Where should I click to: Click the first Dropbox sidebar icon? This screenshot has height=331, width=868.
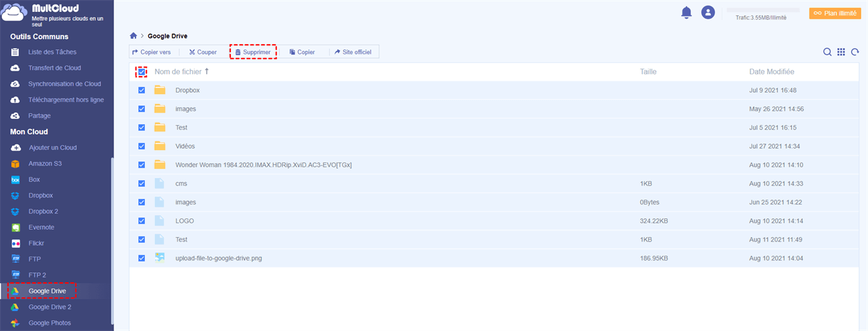[15, 196]
